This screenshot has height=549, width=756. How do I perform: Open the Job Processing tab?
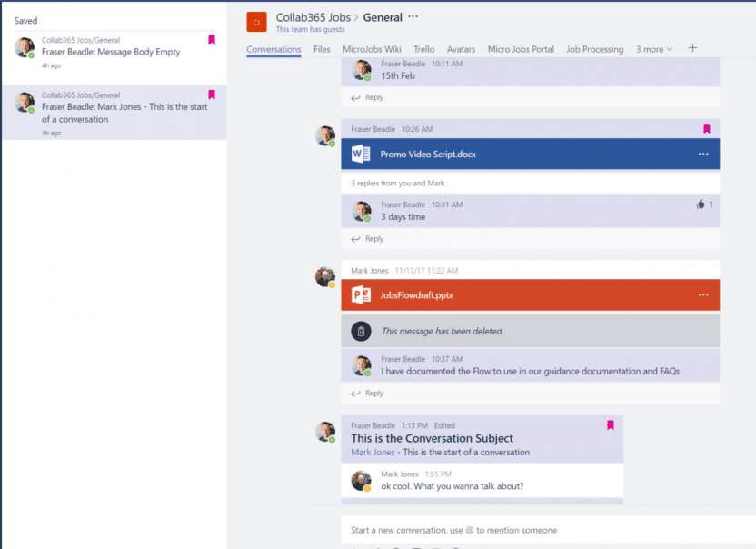pyautogui.click(x=594, y=49)
